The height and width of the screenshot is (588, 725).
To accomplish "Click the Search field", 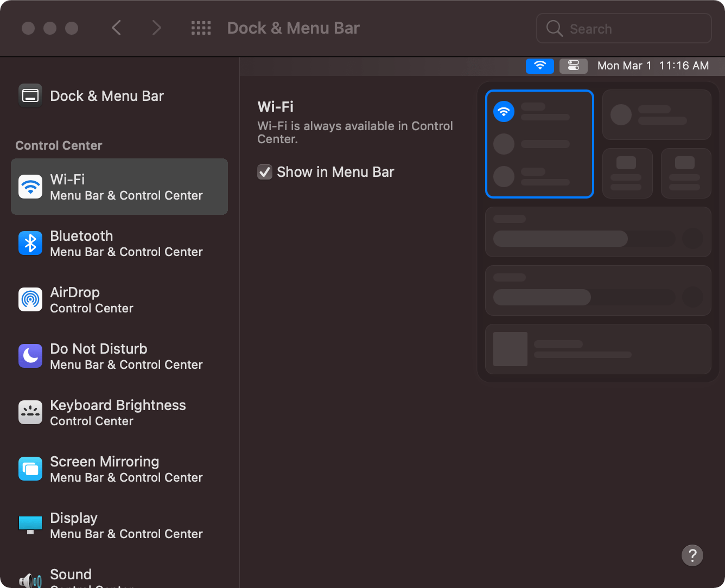I will (x=624, y=29).
